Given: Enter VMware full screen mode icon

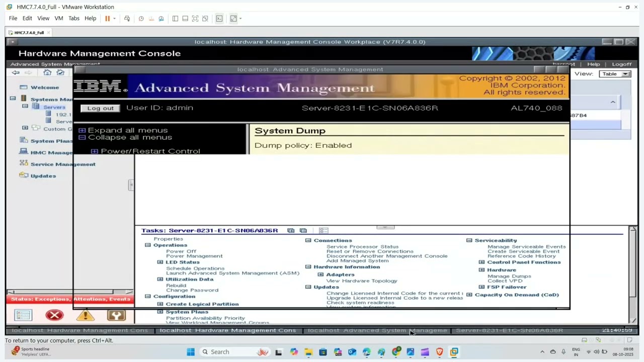Looking at the screenshot, I should (x=195, y=19).
